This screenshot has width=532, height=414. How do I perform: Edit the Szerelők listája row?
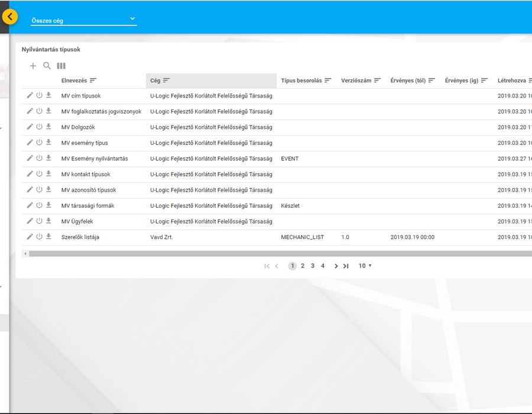pos(30,237)
